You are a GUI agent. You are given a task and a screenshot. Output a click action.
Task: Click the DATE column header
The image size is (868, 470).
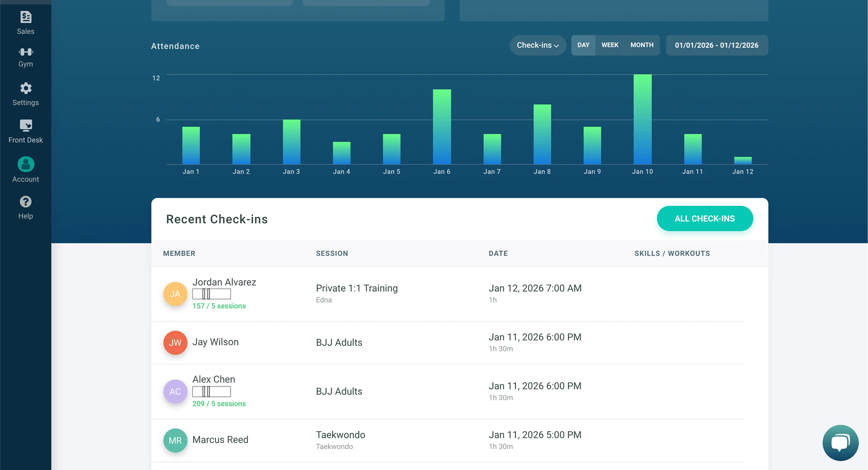click(498, 253)
